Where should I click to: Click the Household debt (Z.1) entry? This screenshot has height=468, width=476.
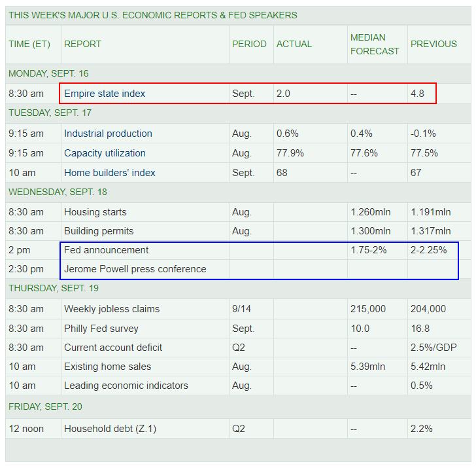(110, 429)
